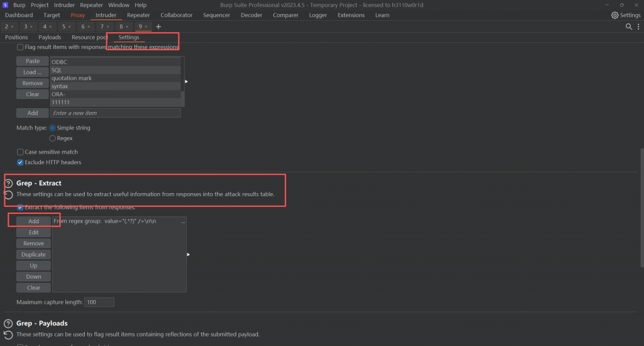Click the search magnifier icon at top right
The height and width of the screenshot is (346, 644).
pos(629,27)
